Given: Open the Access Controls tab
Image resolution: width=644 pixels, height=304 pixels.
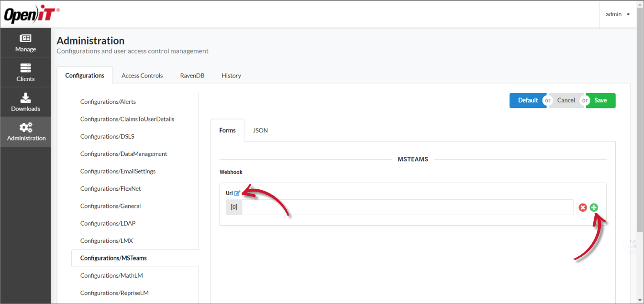Looking at the screenshot, I should pos(142,75).
